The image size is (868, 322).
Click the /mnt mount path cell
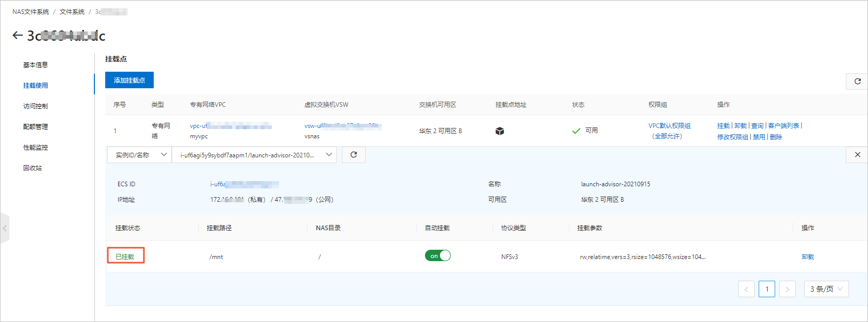216,257
